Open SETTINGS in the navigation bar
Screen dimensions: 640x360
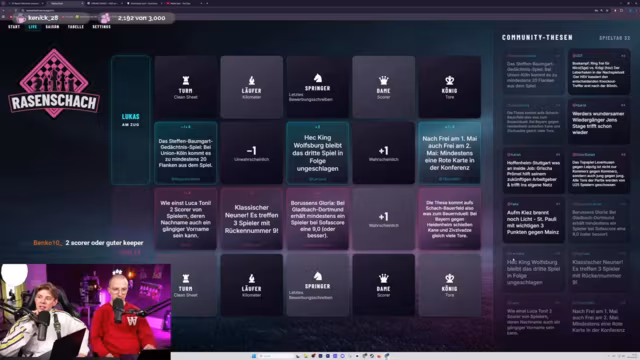[102, 27]
